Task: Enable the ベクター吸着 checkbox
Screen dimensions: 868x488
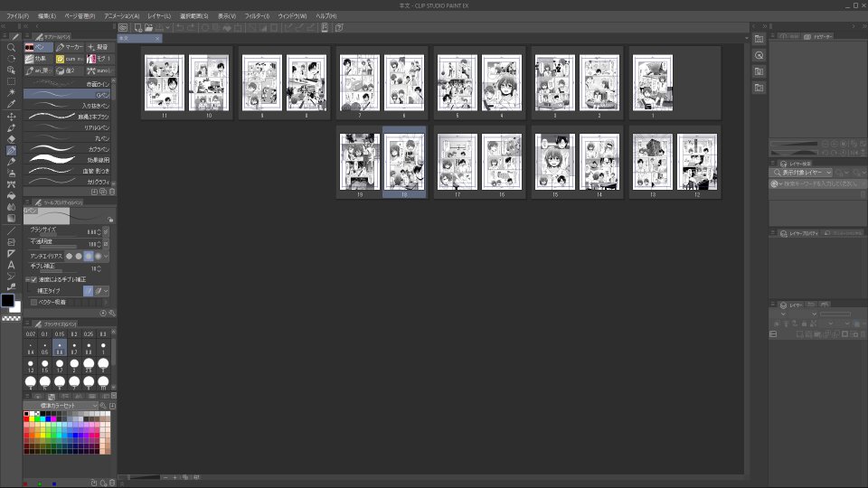Action: pos(33,302)
